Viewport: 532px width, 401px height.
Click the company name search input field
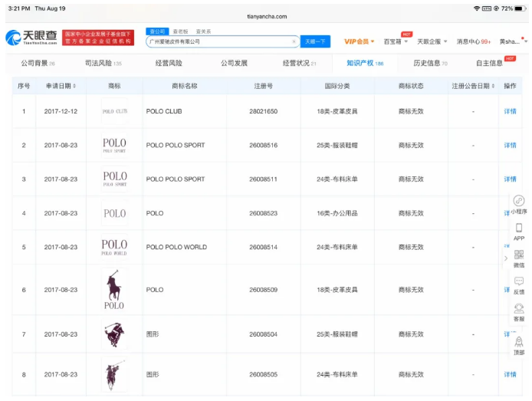click(x=218, y=41)
